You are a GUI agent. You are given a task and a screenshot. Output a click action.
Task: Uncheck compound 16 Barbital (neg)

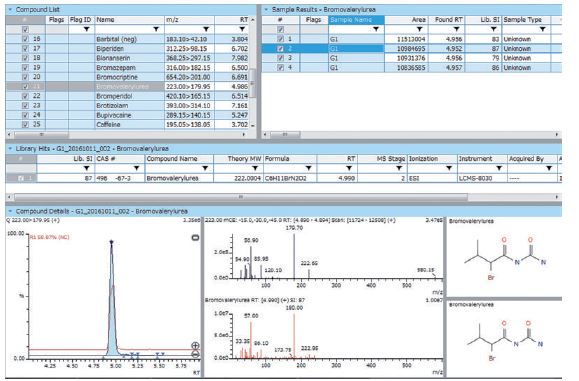click(x=25, y=39)
